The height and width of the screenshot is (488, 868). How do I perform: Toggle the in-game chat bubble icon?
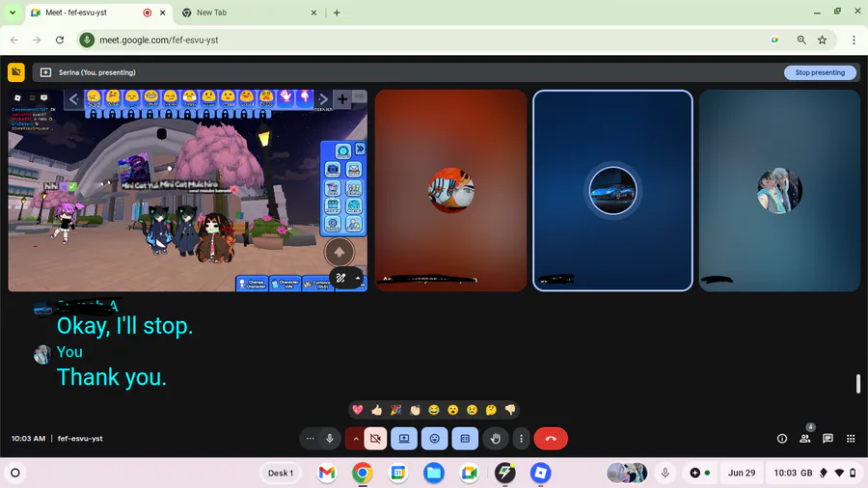point(44,98)
